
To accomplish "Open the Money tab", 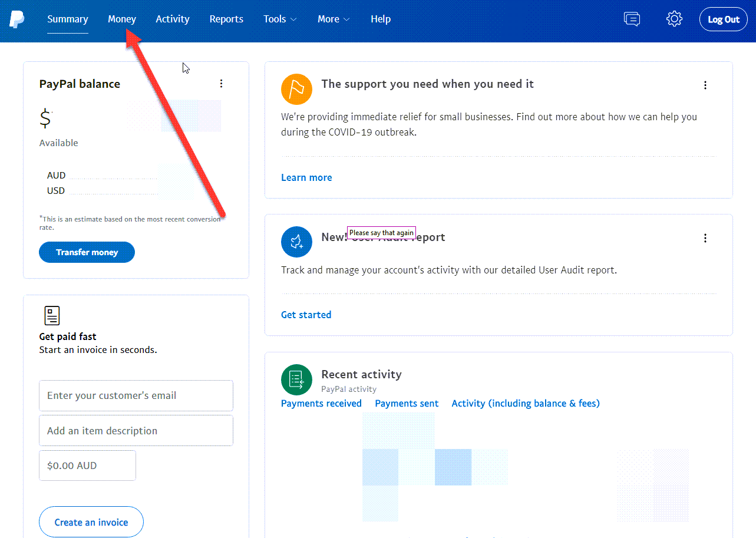I will tap(122, 19).
